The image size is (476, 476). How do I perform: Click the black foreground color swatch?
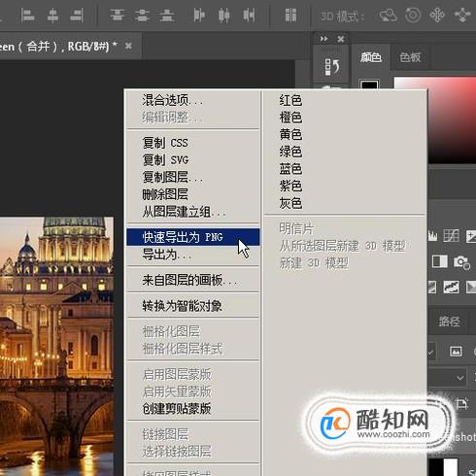(369, 85)
